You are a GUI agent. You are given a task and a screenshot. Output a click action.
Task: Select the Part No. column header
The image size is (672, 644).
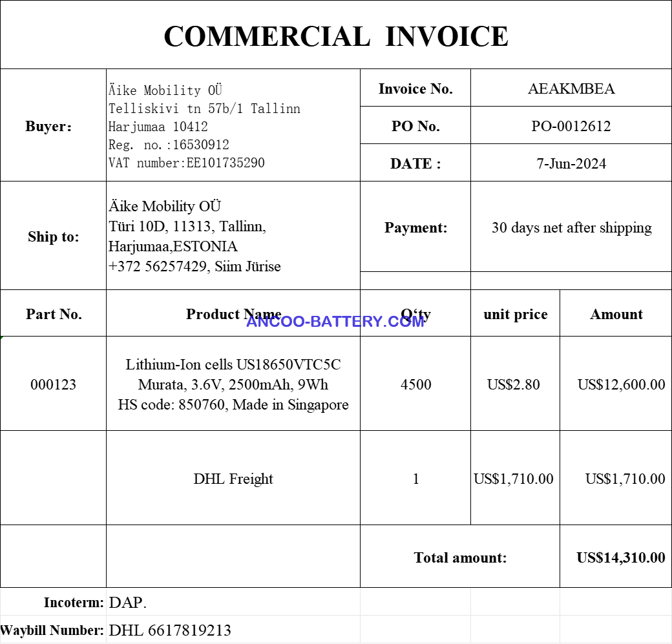[53, 313]
